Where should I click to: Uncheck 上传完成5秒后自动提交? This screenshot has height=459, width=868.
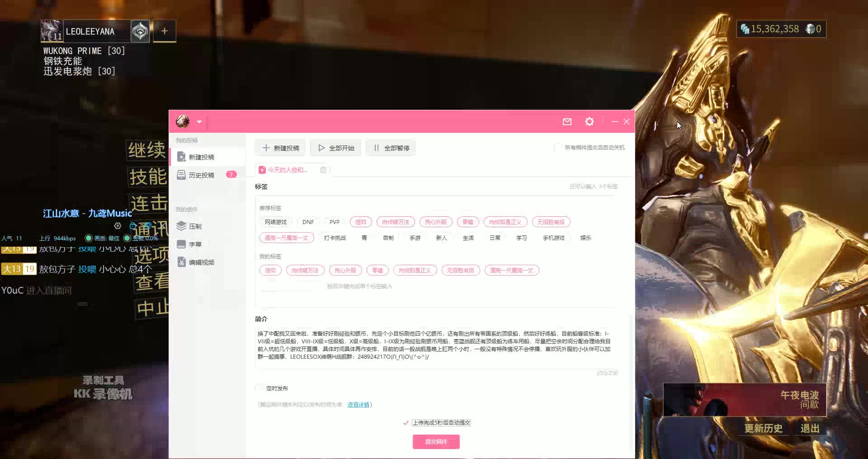406,423
